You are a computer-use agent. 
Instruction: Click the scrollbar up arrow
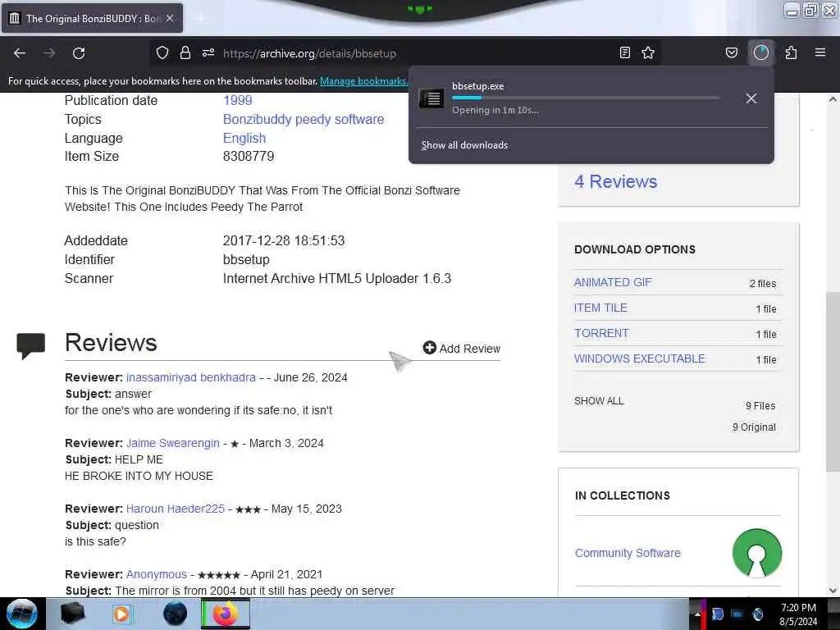[x=833, y=99]
